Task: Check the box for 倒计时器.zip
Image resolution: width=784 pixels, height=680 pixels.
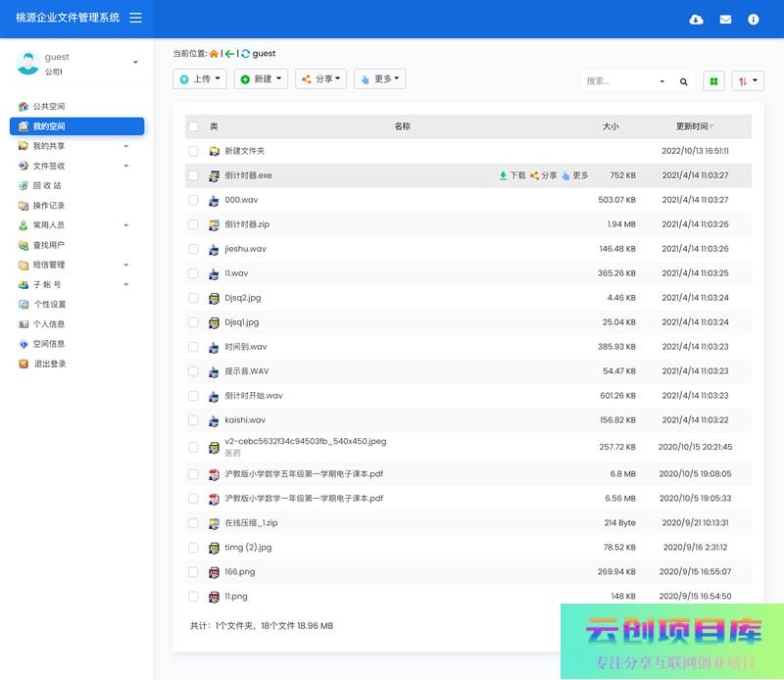Action: (193, 224)
